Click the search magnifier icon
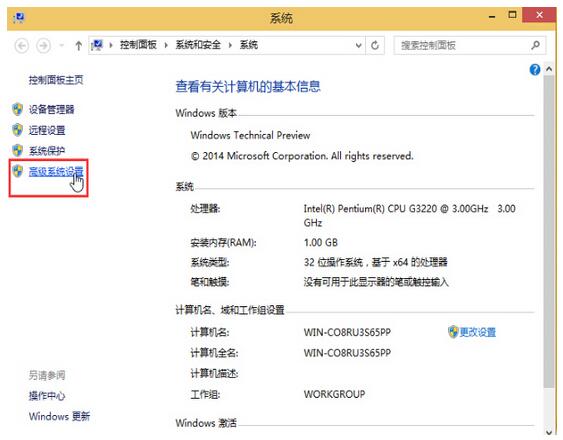This screenshot has height=440, width=563. [x=535, y=45]
